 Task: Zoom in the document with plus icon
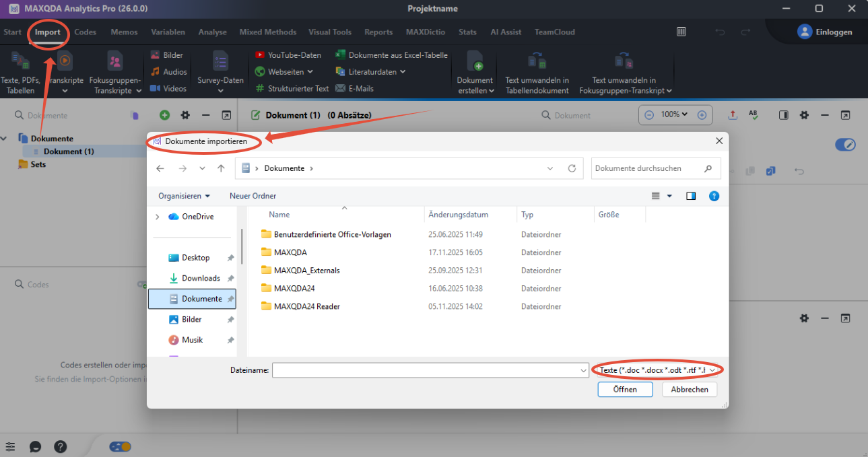click(702, 115)
